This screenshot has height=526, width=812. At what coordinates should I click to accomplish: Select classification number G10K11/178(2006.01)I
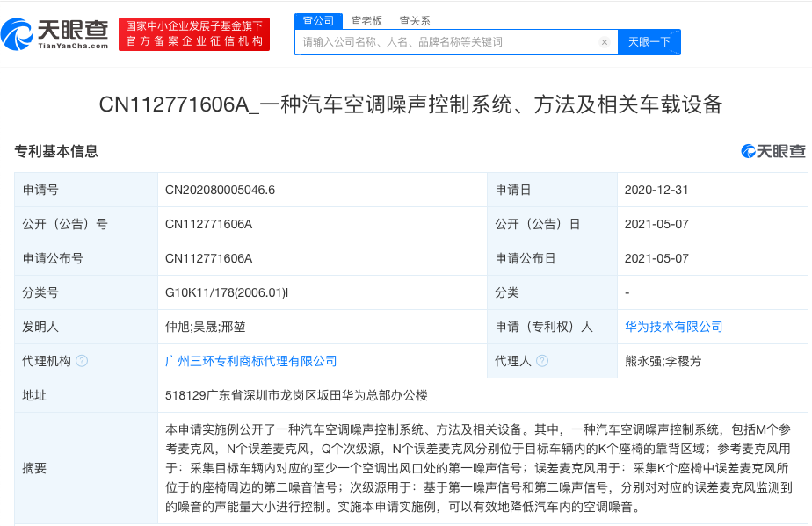click(x=227, y=292)
